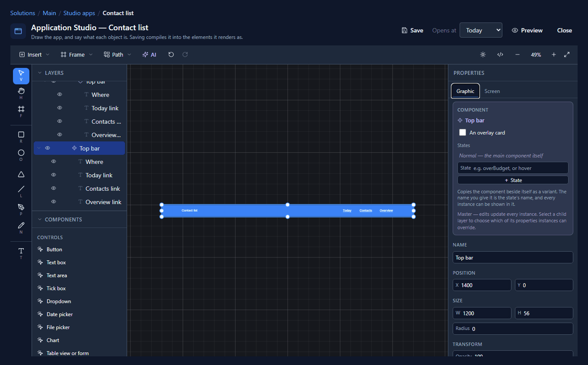
Task: Select the Line (L) tool
Action: coord(21,192)
